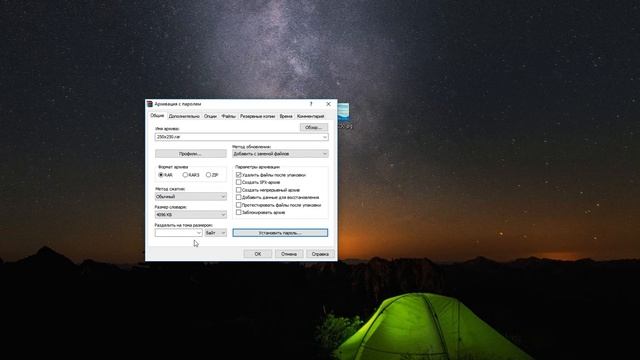The image size is (640, 360).
Task: Close the archive dialog with X
Action: [328, 104]
